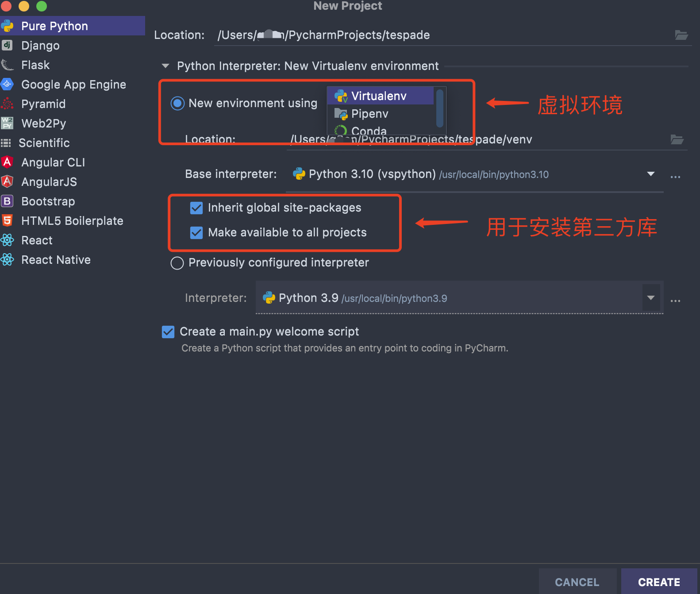The image size is (700, 594).
Task: Click the Flask project icon
Action: (7, 65)
